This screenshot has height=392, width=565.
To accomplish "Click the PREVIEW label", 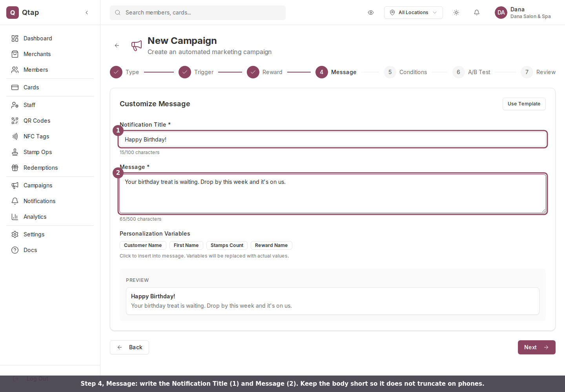I will pyautogui.click(x=137, y=280).
